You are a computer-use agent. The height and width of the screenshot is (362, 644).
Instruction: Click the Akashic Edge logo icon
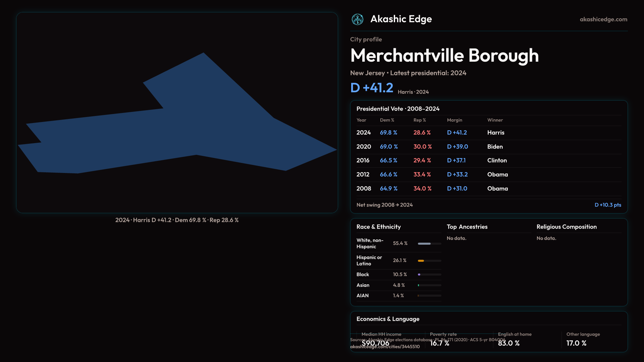357,19
